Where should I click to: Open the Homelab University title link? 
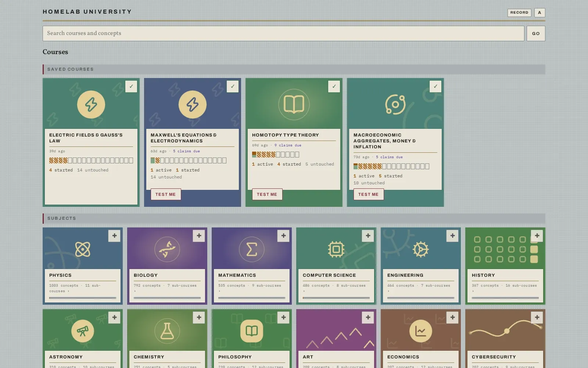87,12
